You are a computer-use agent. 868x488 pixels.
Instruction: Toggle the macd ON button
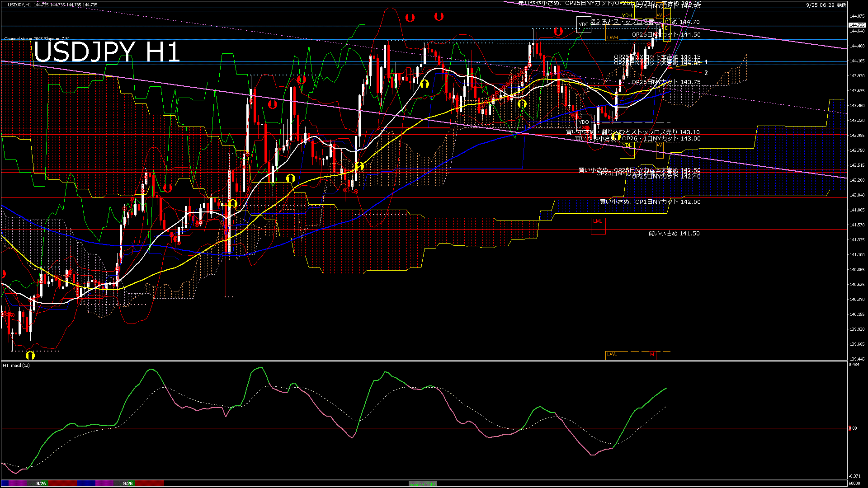(423, 484)
